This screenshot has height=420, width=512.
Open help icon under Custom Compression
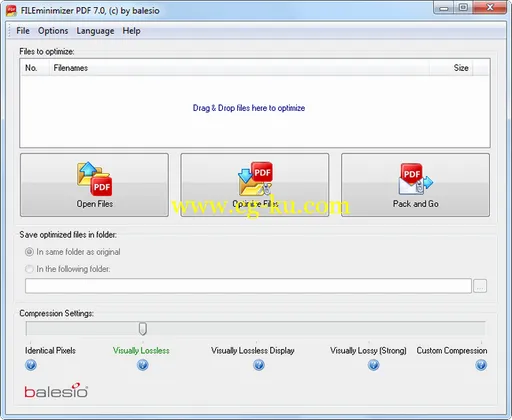click(x=481, y=365)
